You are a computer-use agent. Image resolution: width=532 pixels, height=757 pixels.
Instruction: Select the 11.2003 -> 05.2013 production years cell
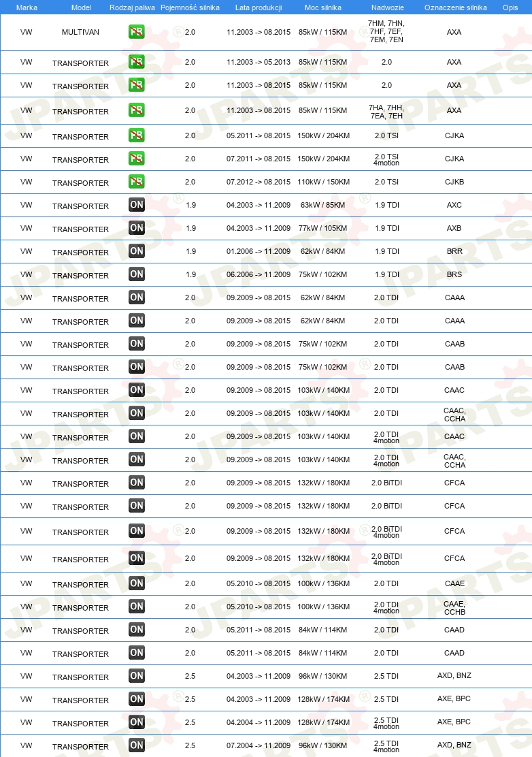pyautogui.click(x=259, y=62)
